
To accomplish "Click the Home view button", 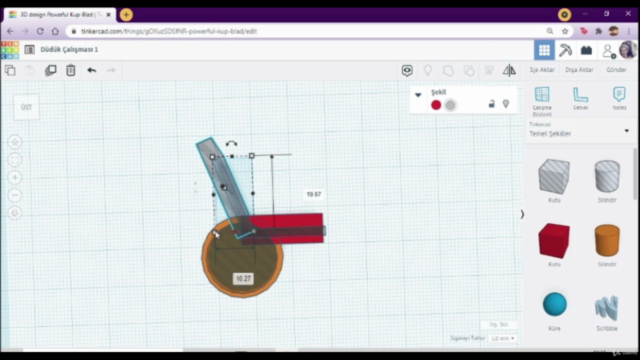I will 15,142.
